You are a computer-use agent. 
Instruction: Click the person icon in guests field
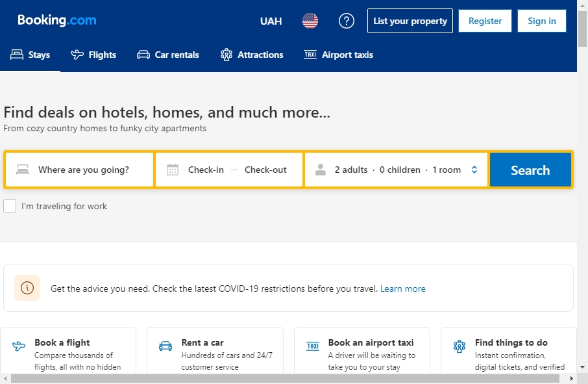(320, 170)
